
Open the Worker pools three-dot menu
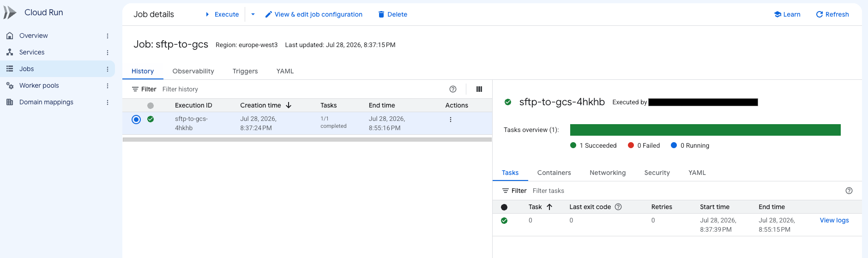[x=108, y=86]
